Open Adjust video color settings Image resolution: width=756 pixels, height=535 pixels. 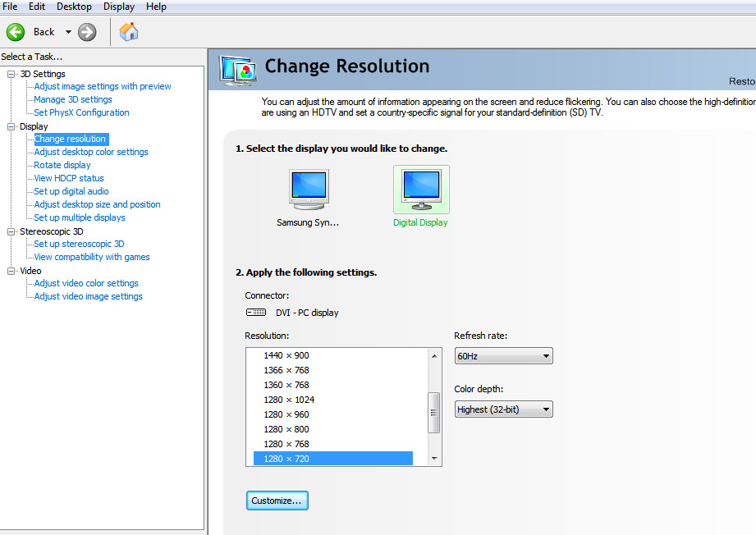pyautogui.click(x=86, y=283)
